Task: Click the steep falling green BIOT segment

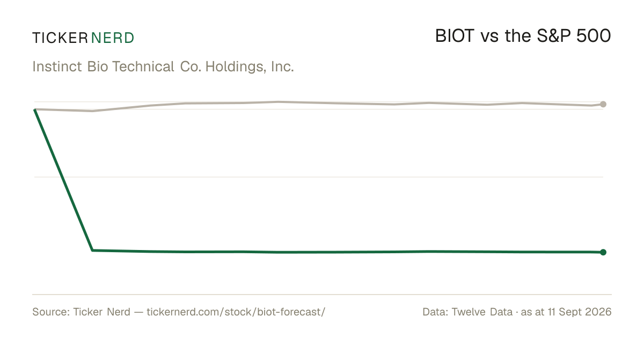Action: pyautogui.click(x=64, y=180)
